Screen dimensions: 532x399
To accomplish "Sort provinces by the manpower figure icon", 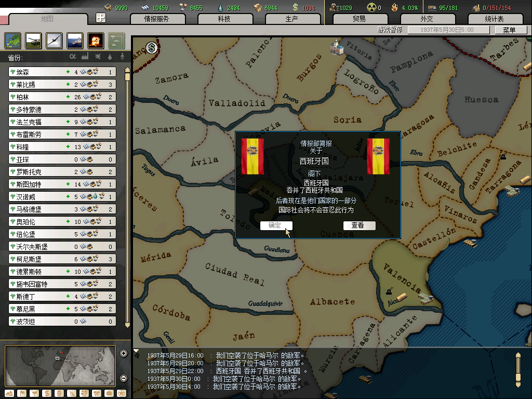I will point(122,56).
